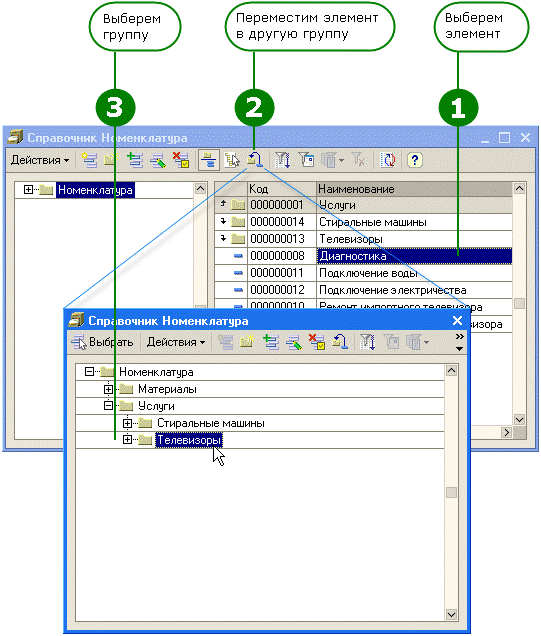Click the Выбрать button in front window
Screen dimensions: 541x636
point(102,342)
